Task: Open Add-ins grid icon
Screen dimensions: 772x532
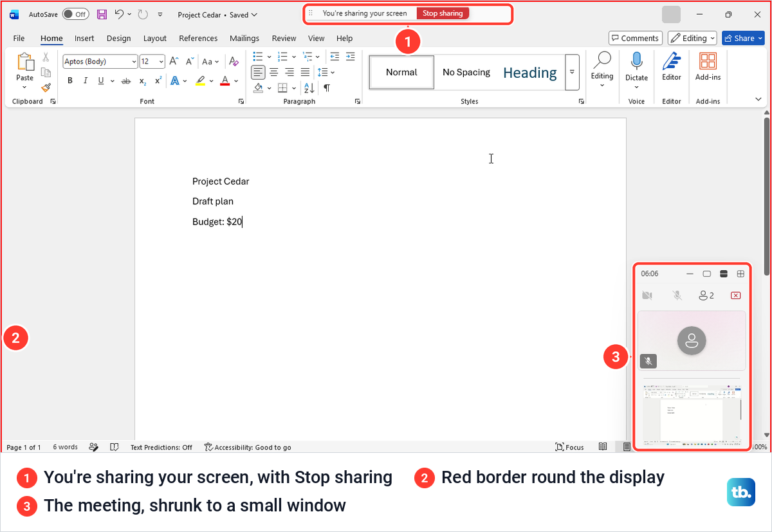Action: click(708, 61)
